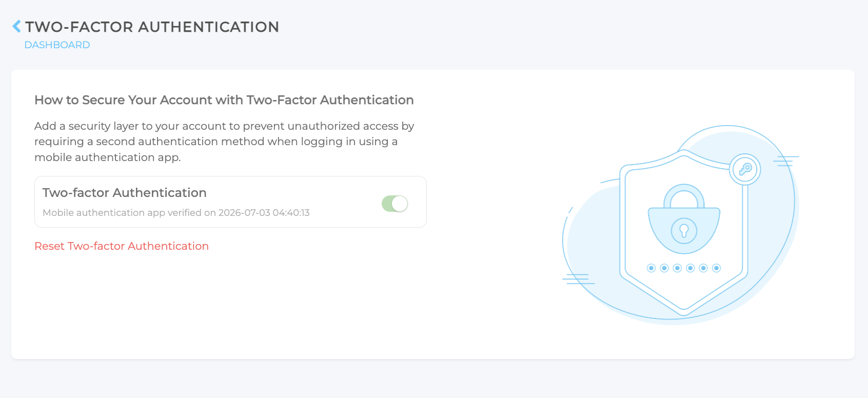
Task: Disable the Two-factor Authentication switch
Action: (394, 204)
